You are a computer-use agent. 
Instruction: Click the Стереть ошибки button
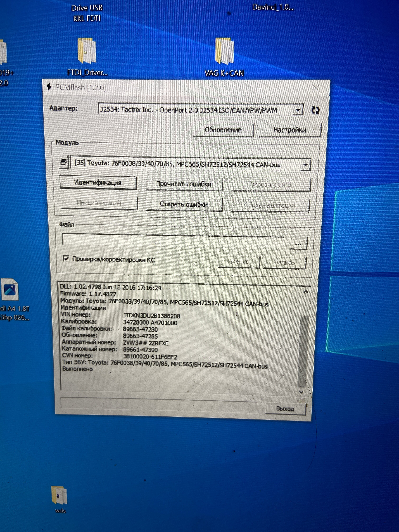coord(184,204)
